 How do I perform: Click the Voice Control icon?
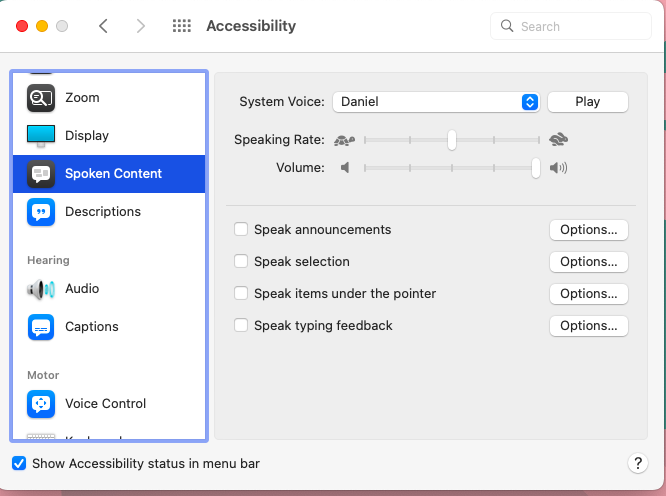tap(41, 404)
